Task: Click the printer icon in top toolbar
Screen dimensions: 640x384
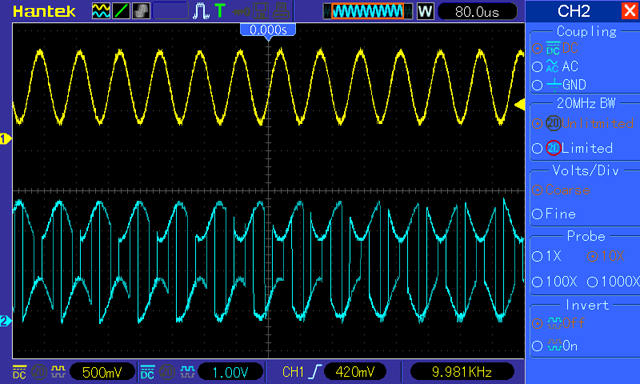Action: coord(281,11)
